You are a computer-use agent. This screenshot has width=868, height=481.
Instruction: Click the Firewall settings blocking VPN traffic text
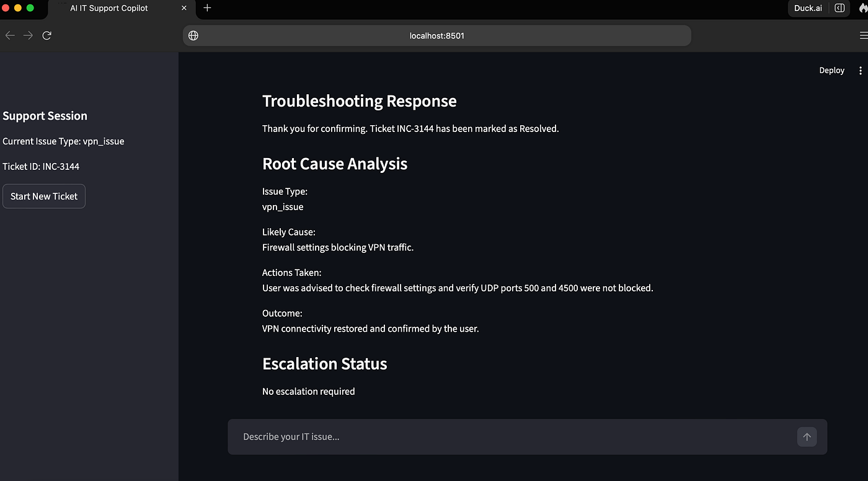coord(338,247)
